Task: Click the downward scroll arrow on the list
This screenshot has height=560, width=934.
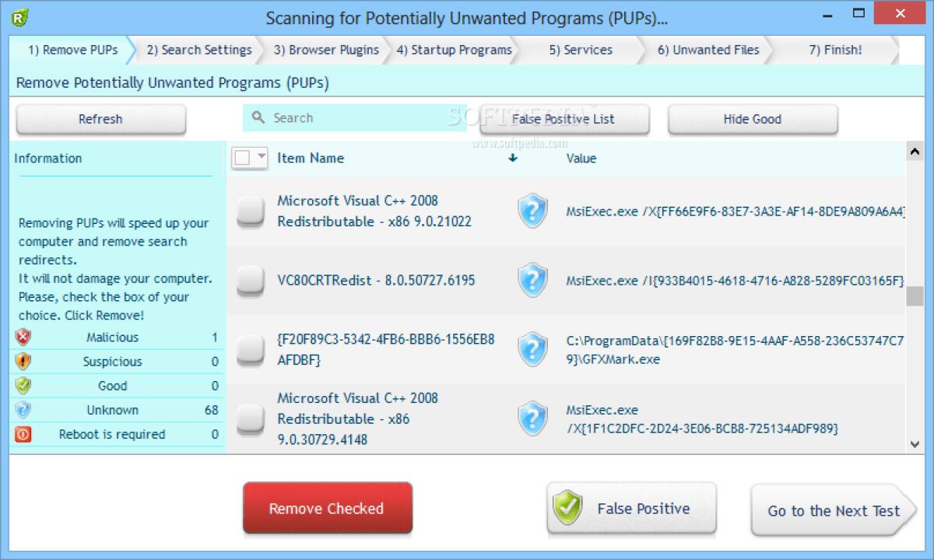Action: [x=913, y=444]
